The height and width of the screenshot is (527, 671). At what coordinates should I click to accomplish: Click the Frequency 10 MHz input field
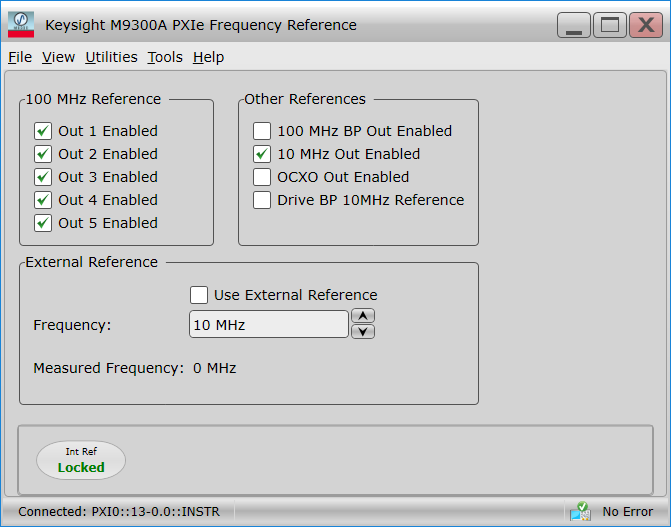(x=268, y=325)
